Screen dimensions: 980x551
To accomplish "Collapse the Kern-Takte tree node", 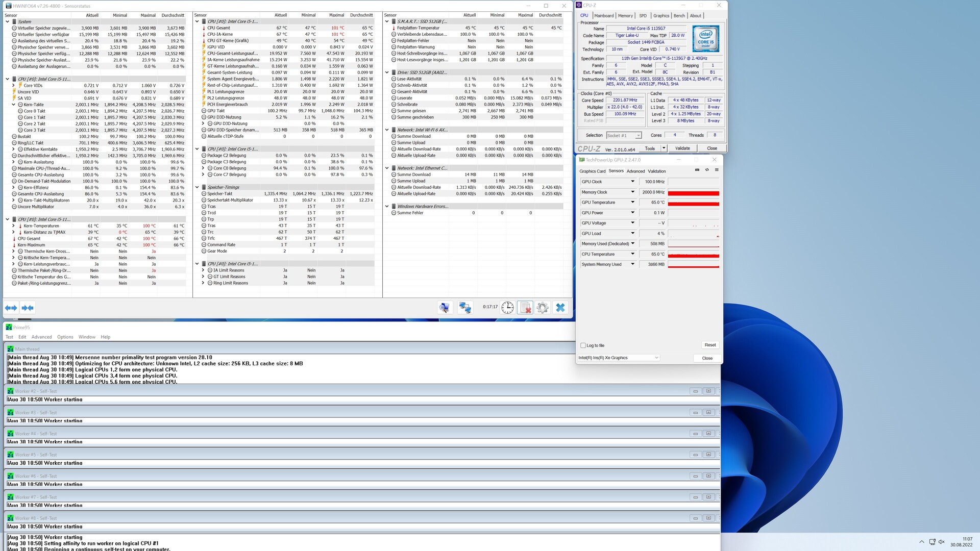I will pos(14,105).
